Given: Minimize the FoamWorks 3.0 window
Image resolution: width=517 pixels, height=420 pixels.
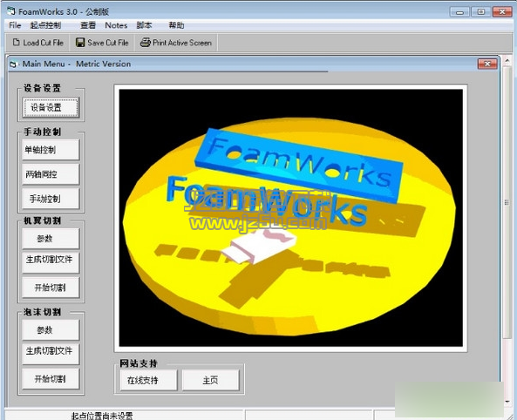Looking at the screenshot, I should pyautogui.click(x=460, y=12).
